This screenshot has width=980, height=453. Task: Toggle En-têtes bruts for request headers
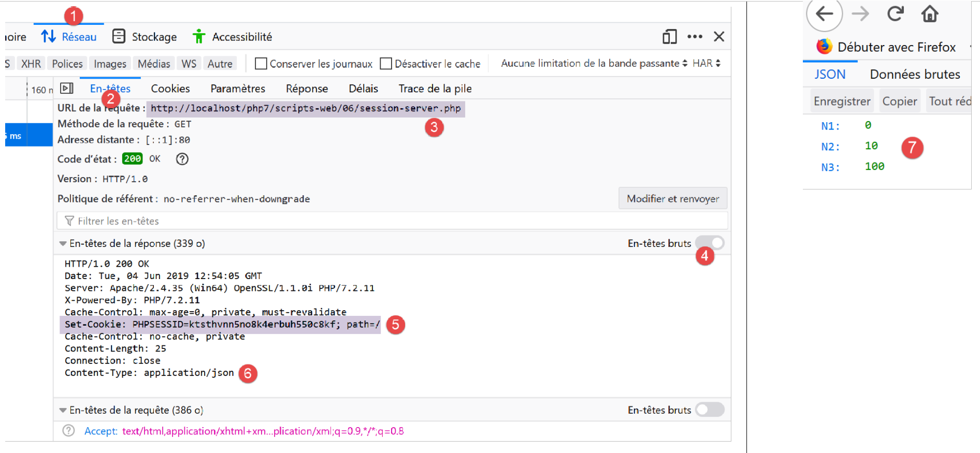(x=710, y=410)
